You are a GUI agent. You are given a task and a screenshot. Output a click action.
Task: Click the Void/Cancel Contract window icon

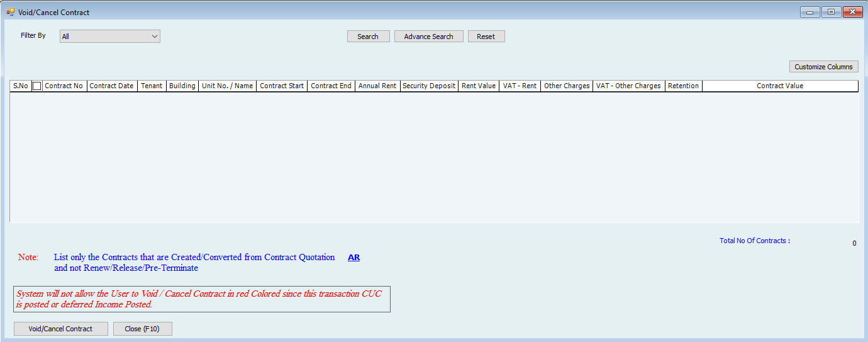[10, 12]
